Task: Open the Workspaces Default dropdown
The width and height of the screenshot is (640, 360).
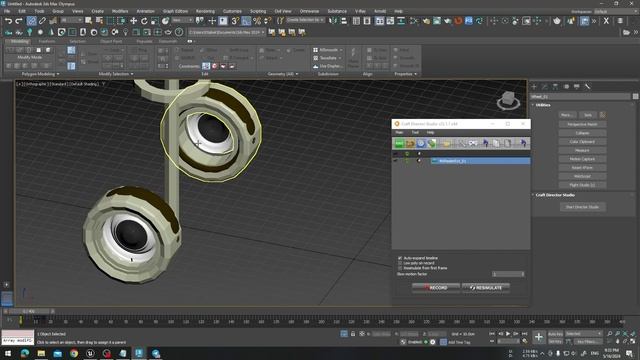Action: pyautogui.click(x=616, y=11)
